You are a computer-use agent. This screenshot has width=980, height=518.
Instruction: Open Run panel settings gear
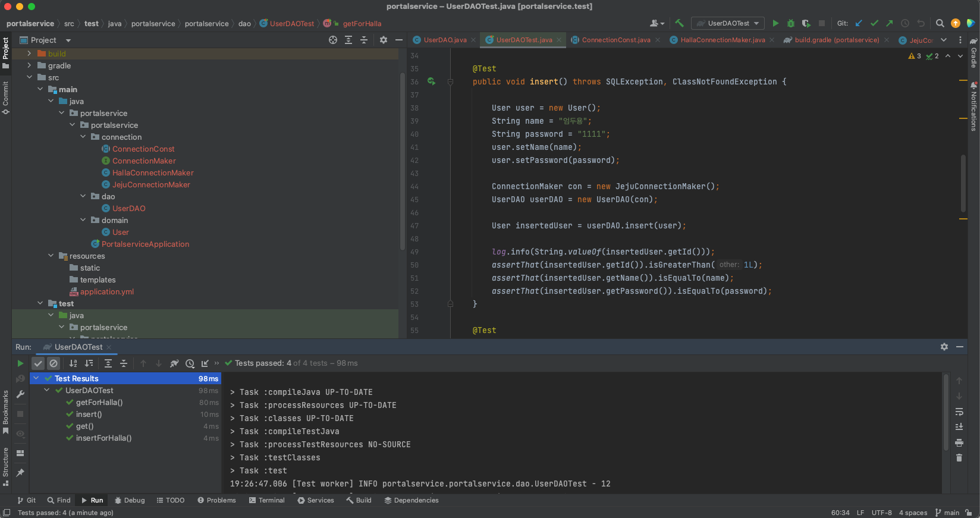[944, 347]
